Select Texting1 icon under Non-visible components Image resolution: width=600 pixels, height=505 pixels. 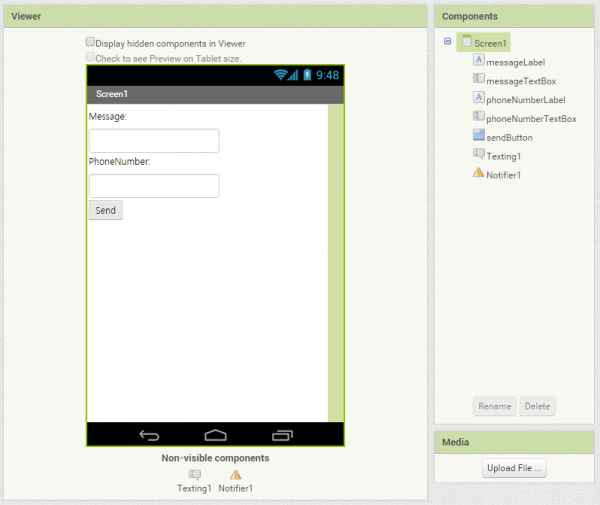click(194, 475)
